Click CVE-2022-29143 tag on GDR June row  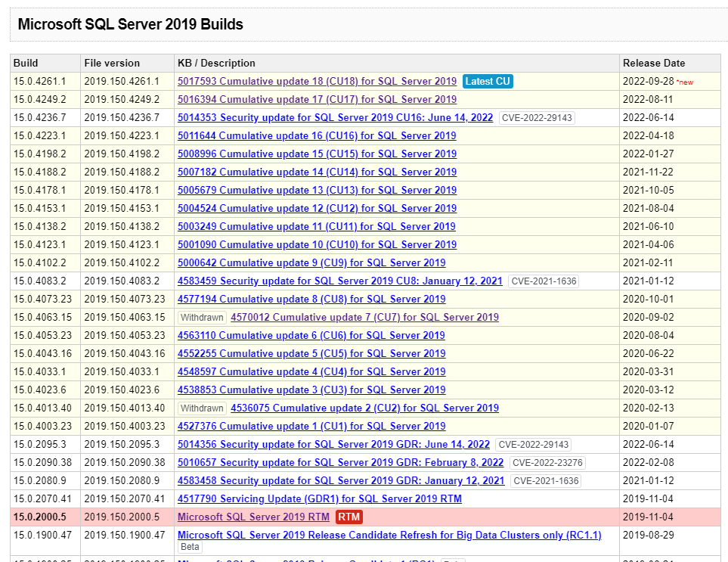534,445
